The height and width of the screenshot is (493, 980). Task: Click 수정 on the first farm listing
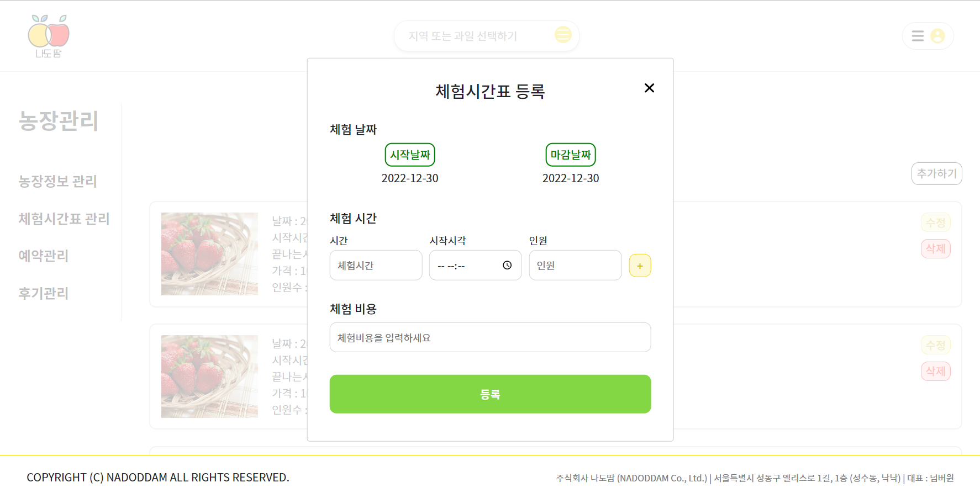(x=936, y=222)
